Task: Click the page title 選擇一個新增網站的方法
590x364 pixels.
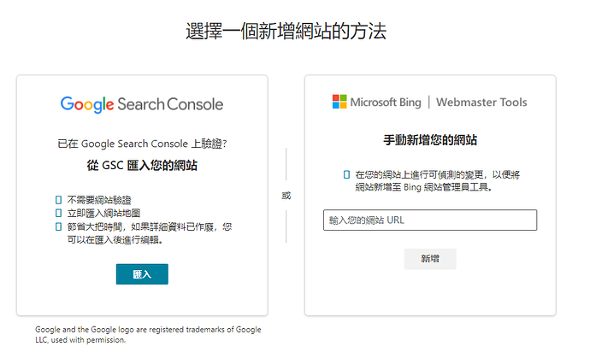Action: point(286,32)
